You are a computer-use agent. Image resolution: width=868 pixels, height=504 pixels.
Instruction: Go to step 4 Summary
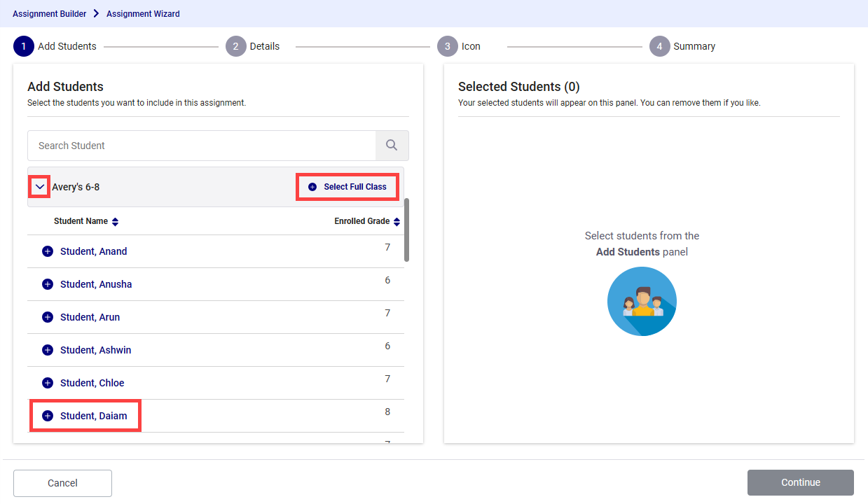[682, 46]
